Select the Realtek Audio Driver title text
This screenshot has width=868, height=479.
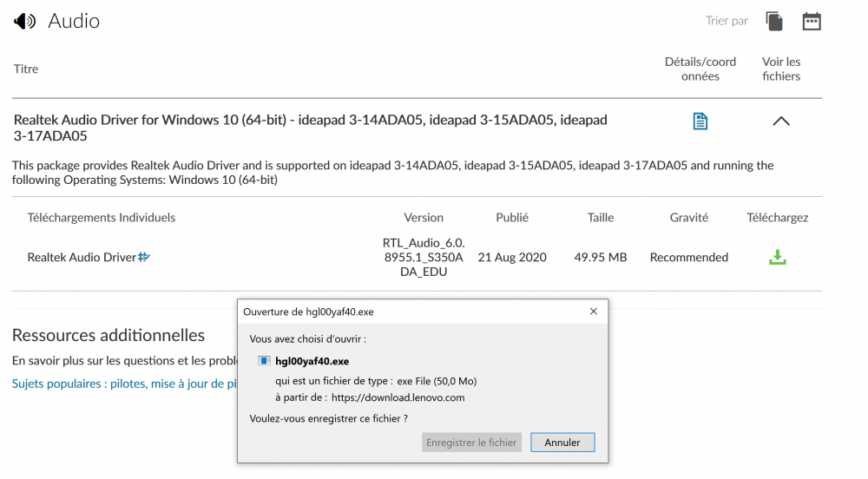click(311, 128)
